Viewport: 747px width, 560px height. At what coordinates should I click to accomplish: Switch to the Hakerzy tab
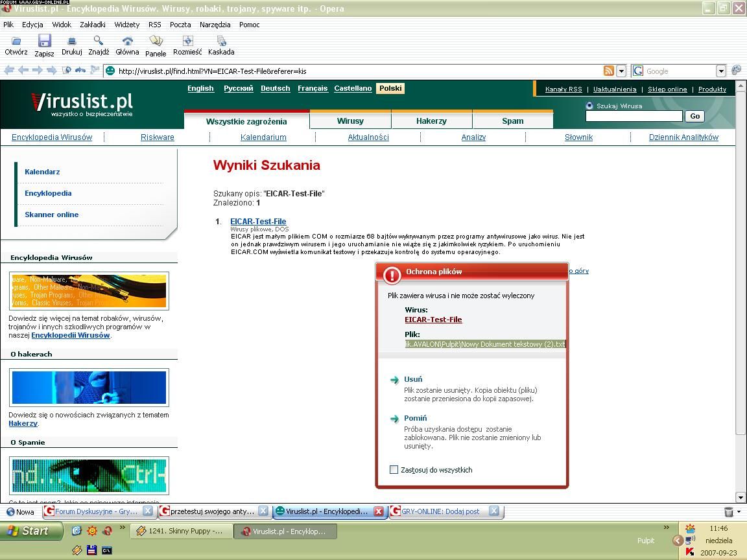tap(432, 121)
